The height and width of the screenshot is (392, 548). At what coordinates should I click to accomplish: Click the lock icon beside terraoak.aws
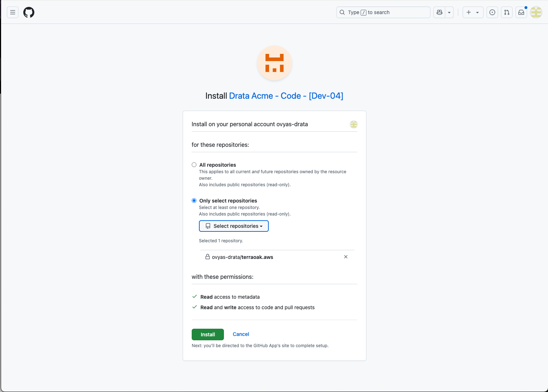pyautogui.click(x=208, y=257)
